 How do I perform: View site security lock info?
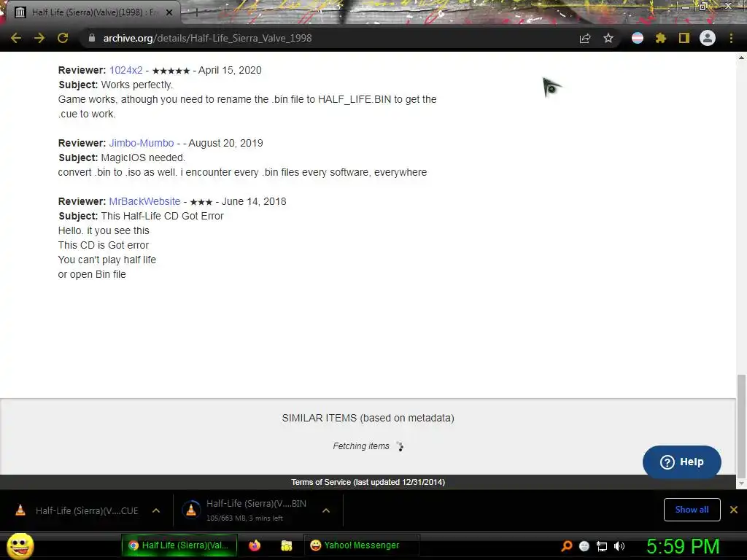pyautogui.click(x=91, y=38)
